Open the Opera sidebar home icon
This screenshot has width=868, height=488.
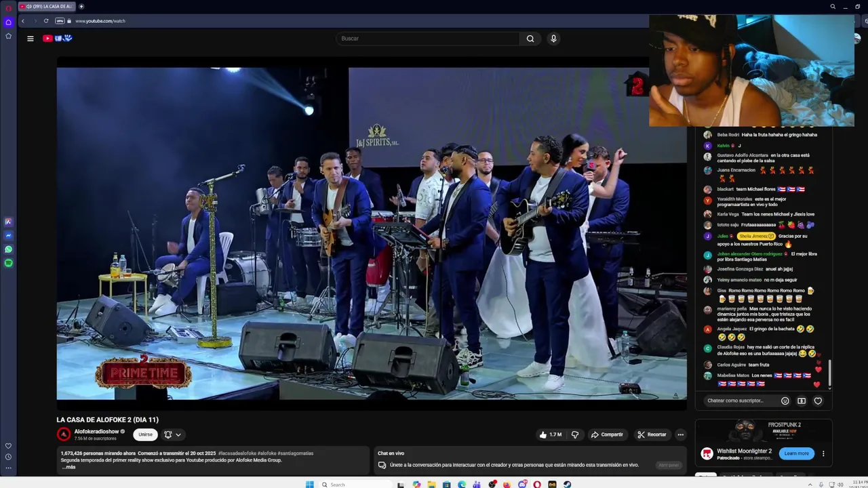pos(8,22)
